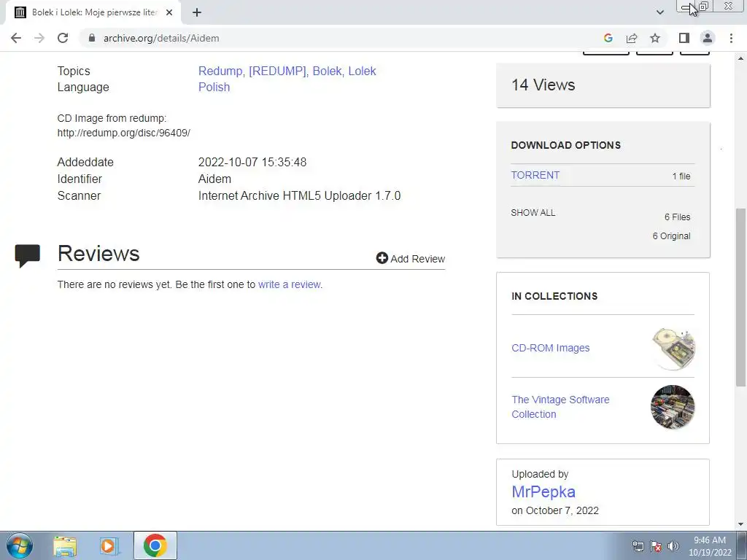Click the '1 file' torrent count
This screenshot has width=747, height=560.
click(x=681, y=176)
